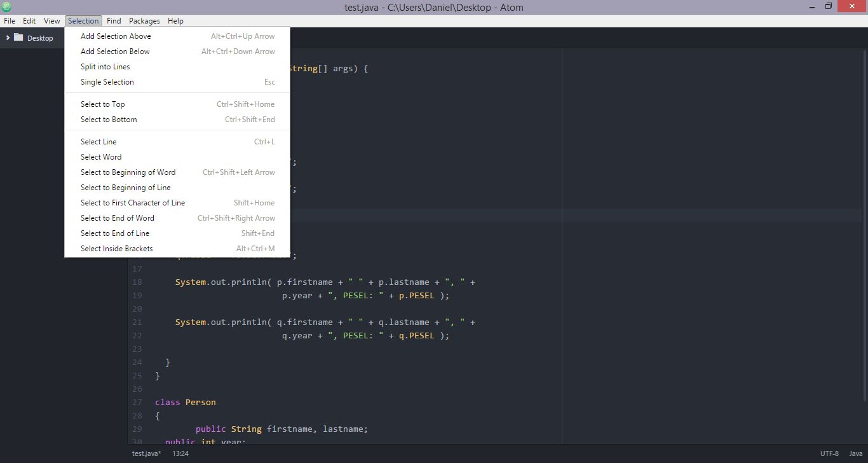
Task: Change Java grammar in status bar
Action: click(x=856, y=453)
